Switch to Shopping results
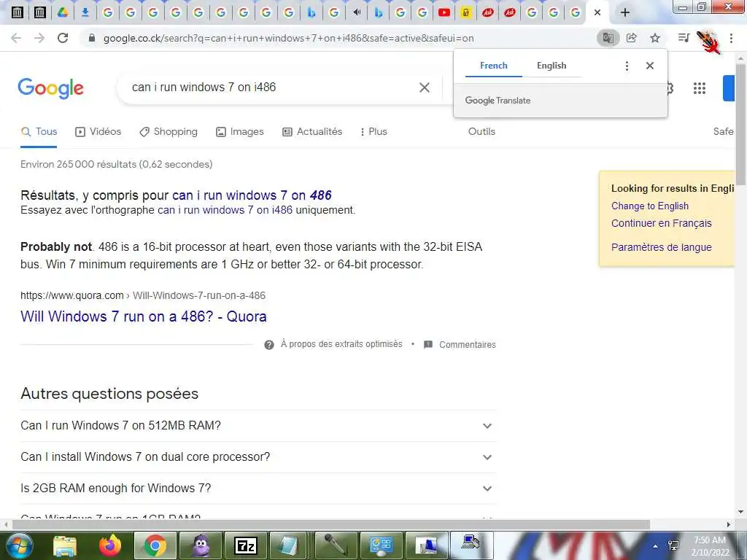 tap(169, 132)
